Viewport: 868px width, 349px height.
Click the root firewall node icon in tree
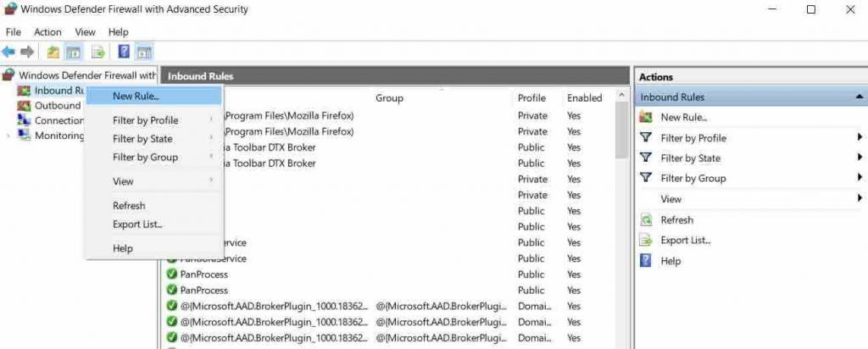8,75
